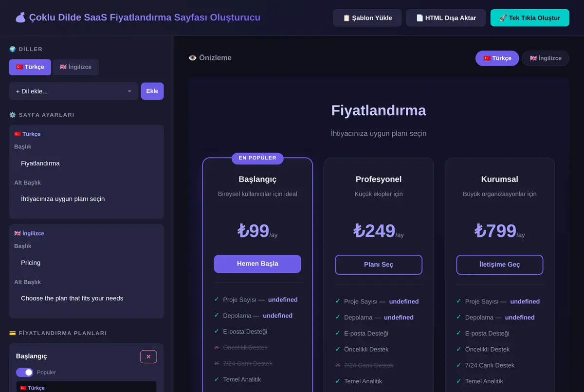Click the 'FİYATLANDIRMA PLANLARI' section header
This screenshot has height=392, width=584.
[x=58, y=333]
